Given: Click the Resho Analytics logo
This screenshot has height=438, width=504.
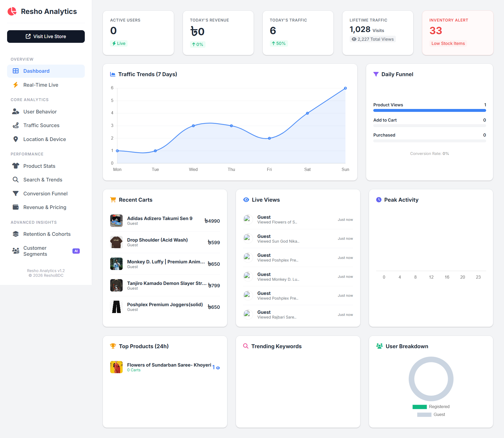Looking at the screenshot, I should click(x=12, y=12).
